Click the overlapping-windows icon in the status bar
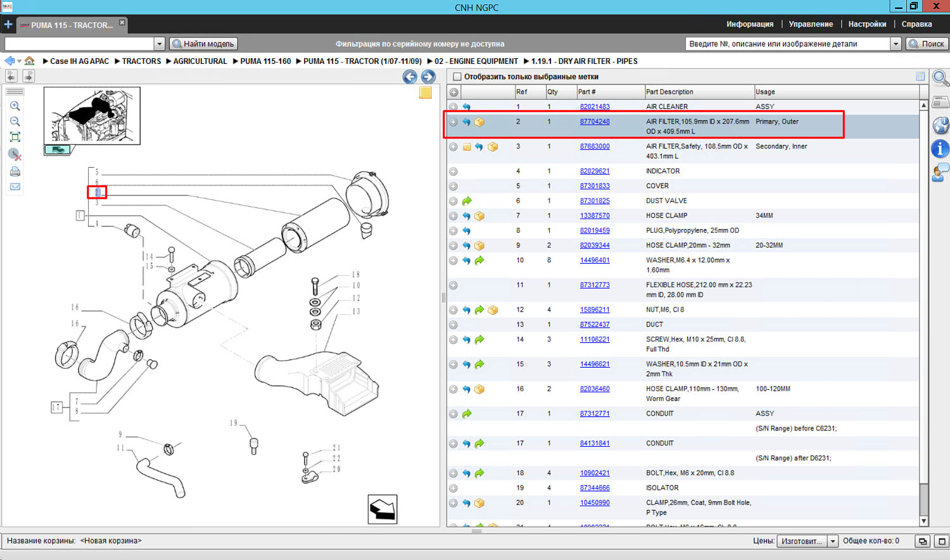Viewport: 950px width, 560px height. (x=923, y=542)
